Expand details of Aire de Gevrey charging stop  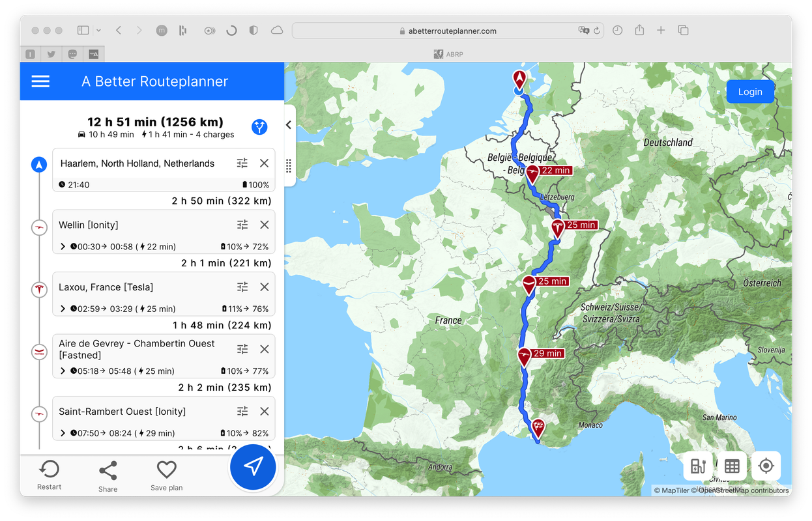(x=63, y=371)
